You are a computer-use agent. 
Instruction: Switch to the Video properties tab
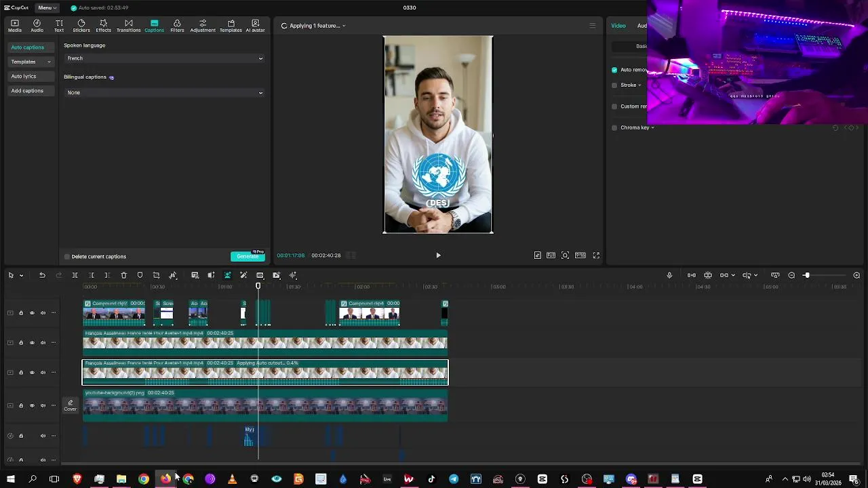pos(618,26)
